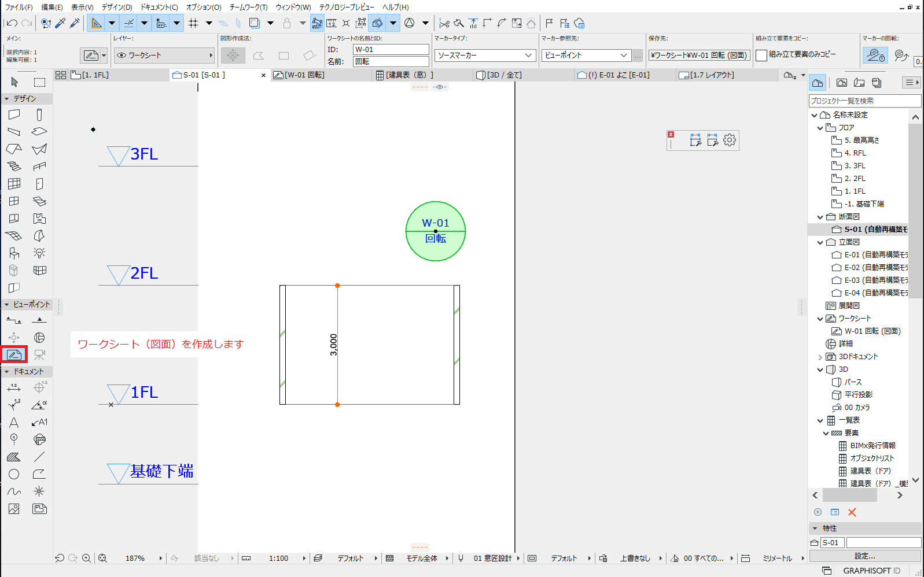Select the Slab tool
The height and width of the screenshot is (577, 924).
pos(39,132)
